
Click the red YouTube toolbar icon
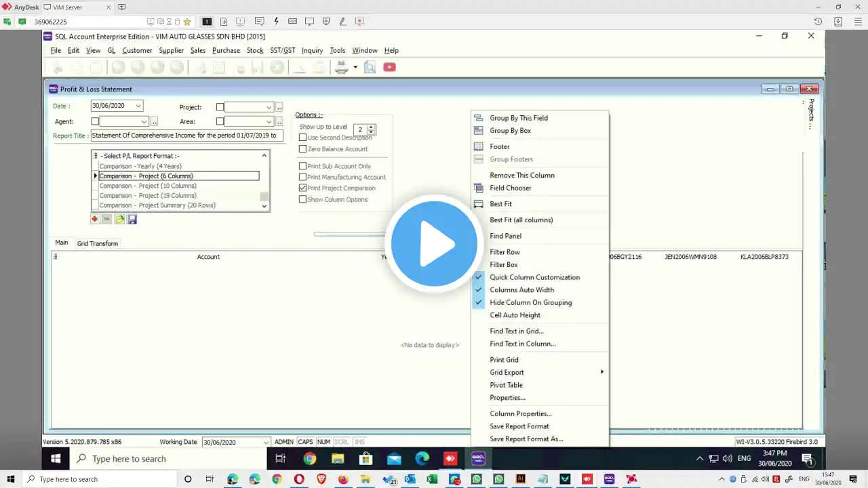click(389, 67)
